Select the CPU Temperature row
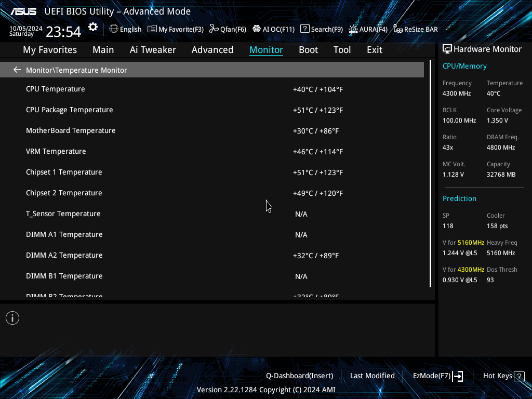532x399 pixels. click(x=212, y=89)
